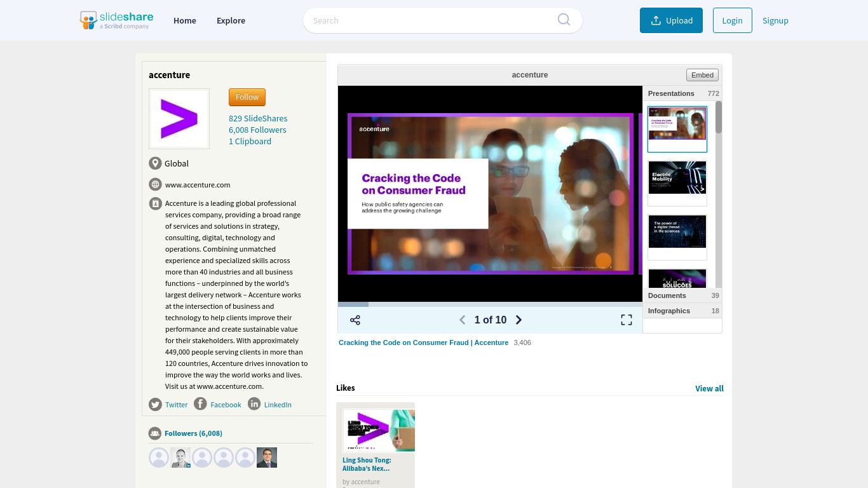Select Cracking the Code thumbnail
868x488 pixels.
tap(677, 129)
